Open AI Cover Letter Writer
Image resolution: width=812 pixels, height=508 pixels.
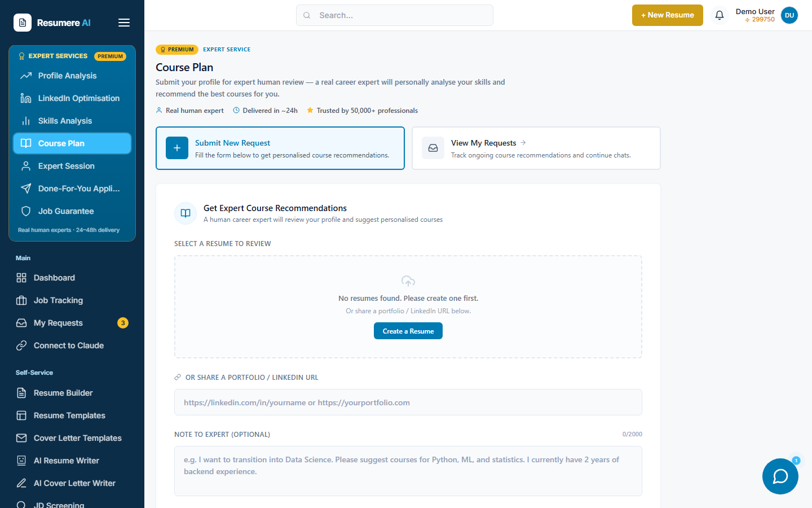coord(72,483)
